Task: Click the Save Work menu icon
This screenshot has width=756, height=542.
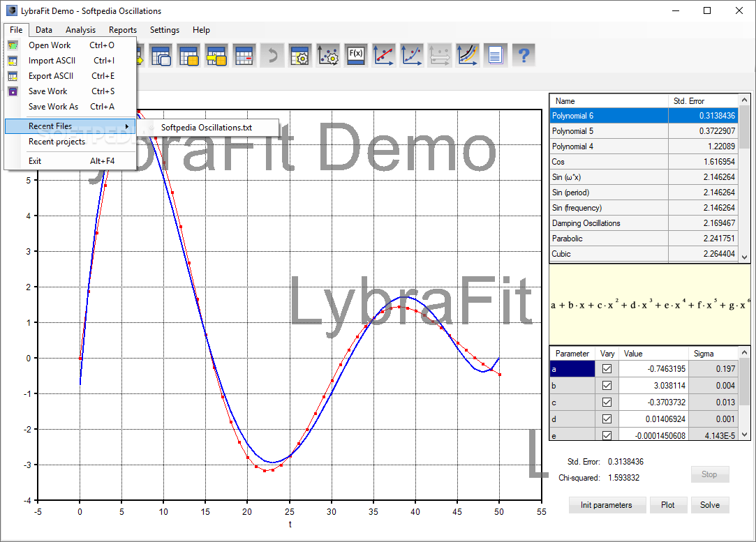Action: 13,91
